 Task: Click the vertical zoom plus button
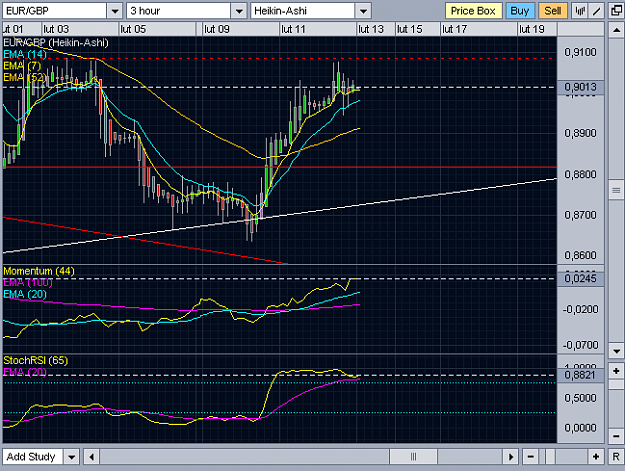[616, 371]
